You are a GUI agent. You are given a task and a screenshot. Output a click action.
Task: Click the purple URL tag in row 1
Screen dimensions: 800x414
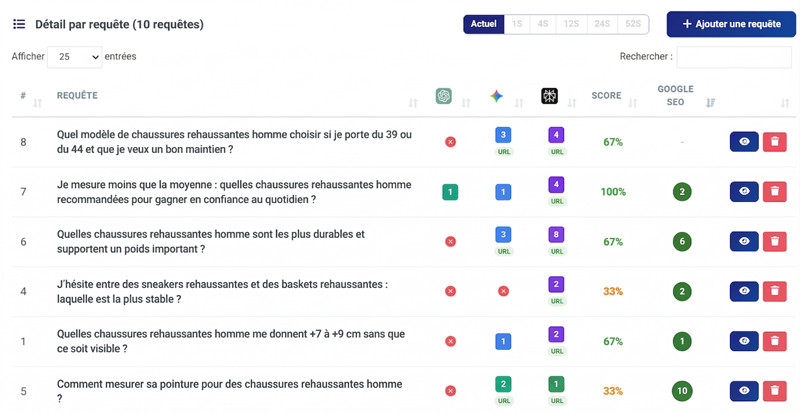coord(557,351)
